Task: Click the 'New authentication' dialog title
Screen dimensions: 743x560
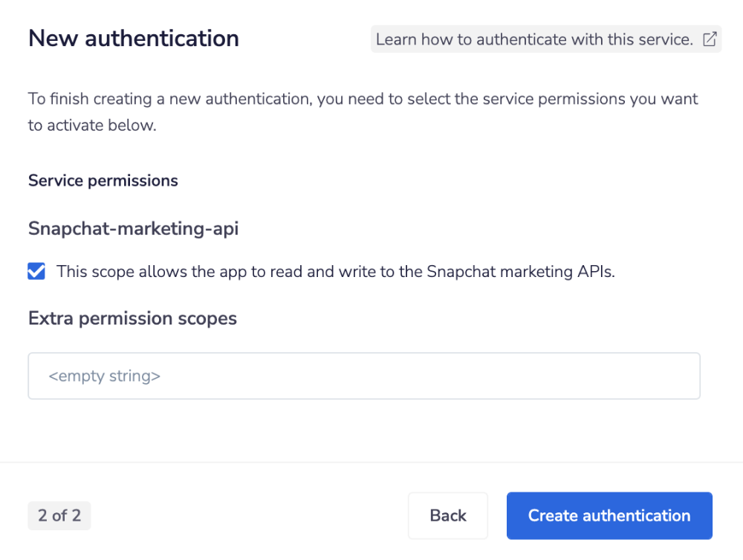Action: click(x=134, y=38)
